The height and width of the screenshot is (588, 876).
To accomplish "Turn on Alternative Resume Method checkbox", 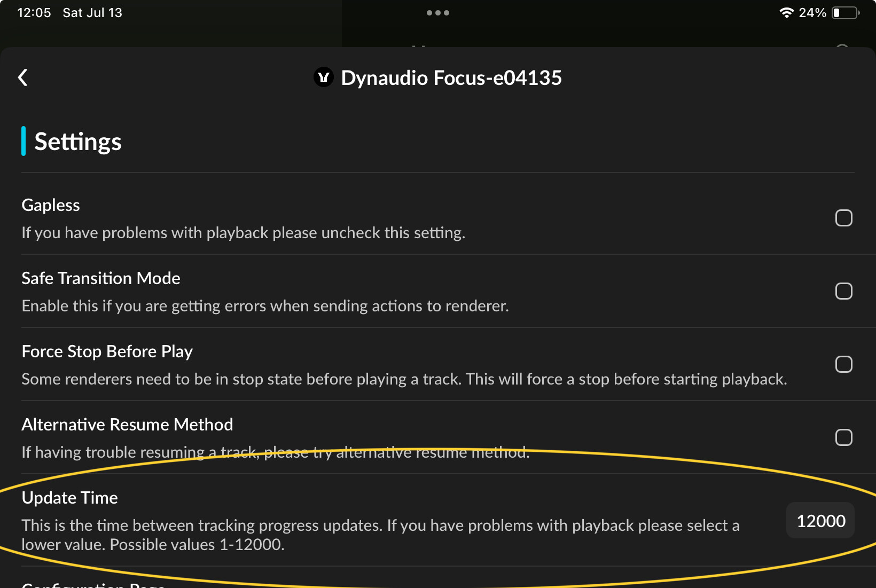I will (843, 437).
